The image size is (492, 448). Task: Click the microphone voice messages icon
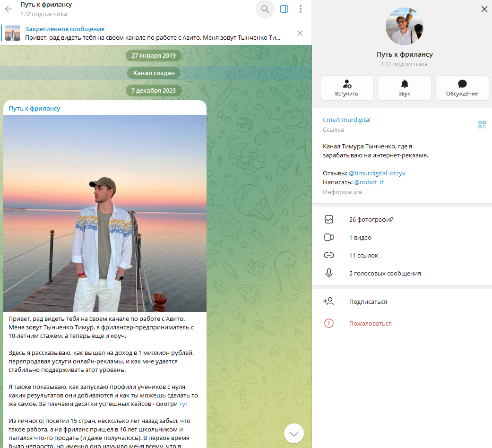pos(329,273)
